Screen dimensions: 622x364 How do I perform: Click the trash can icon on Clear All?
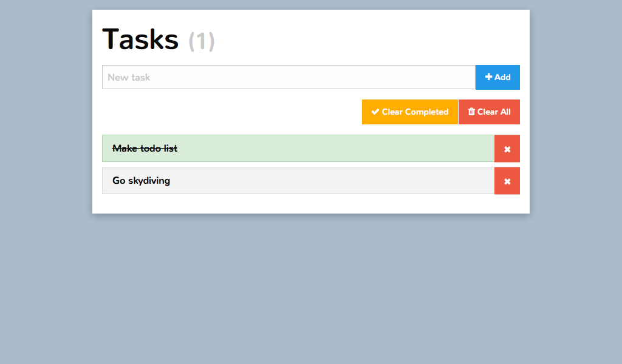point(471,112)
